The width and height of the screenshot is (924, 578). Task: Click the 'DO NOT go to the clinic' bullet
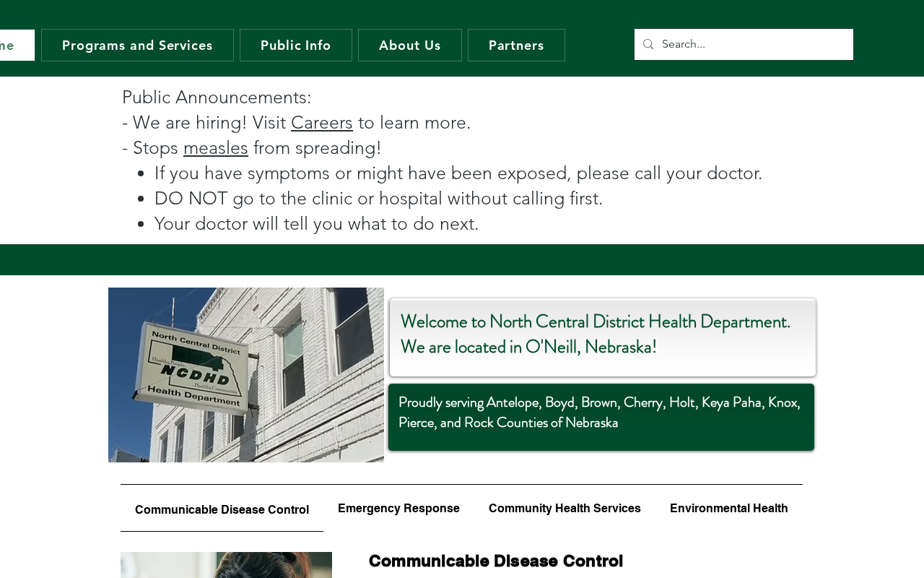tap(378, 199)
